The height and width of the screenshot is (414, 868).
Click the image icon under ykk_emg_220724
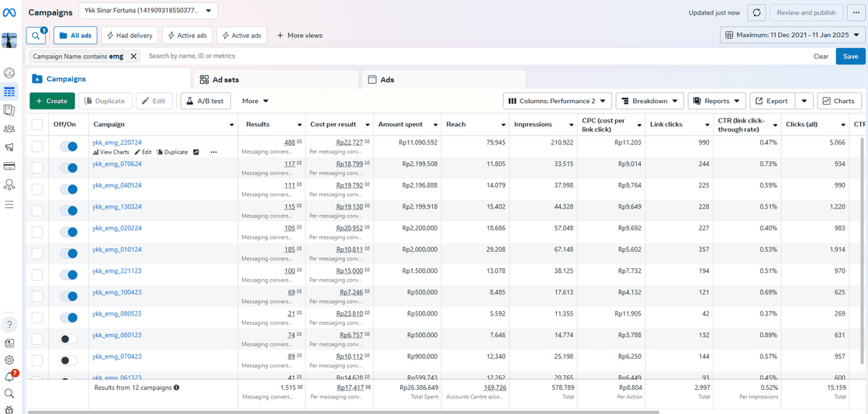click(196, 152)
